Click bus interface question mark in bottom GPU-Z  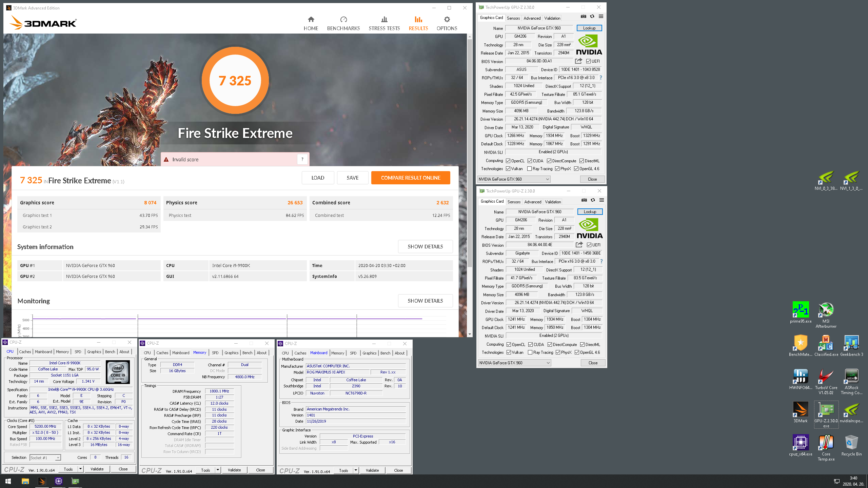(601, 261)
